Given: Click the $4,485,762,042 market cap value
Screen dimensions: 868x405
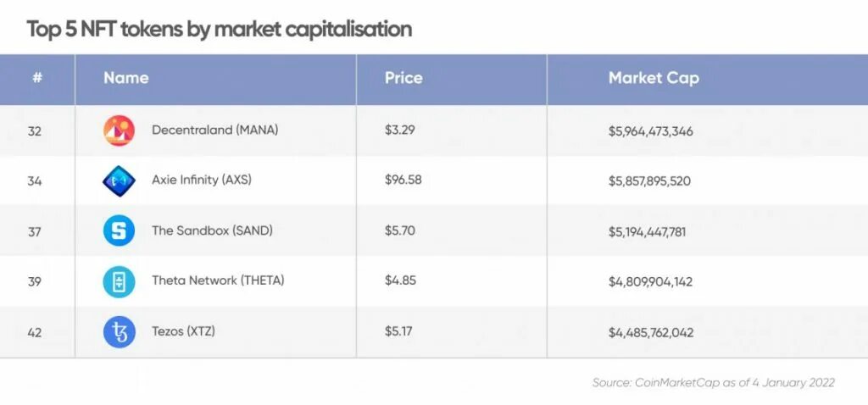Looking at the screenshot, I should [x=650, y=331].
